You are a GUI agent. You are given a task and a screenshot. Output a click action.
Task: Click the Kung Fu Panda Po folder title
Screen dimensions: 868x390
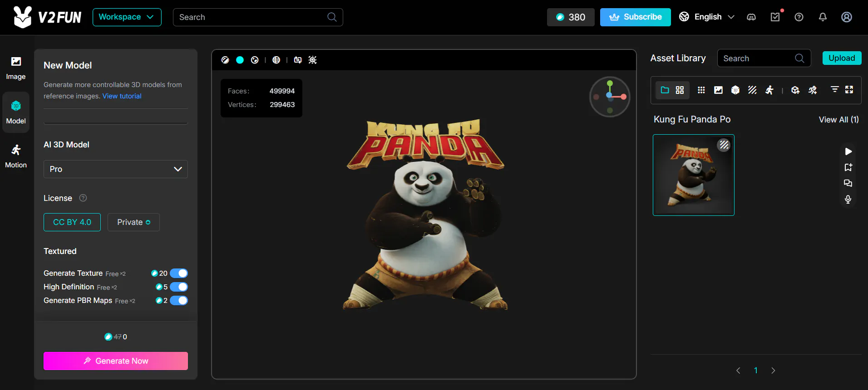point(692,119)
